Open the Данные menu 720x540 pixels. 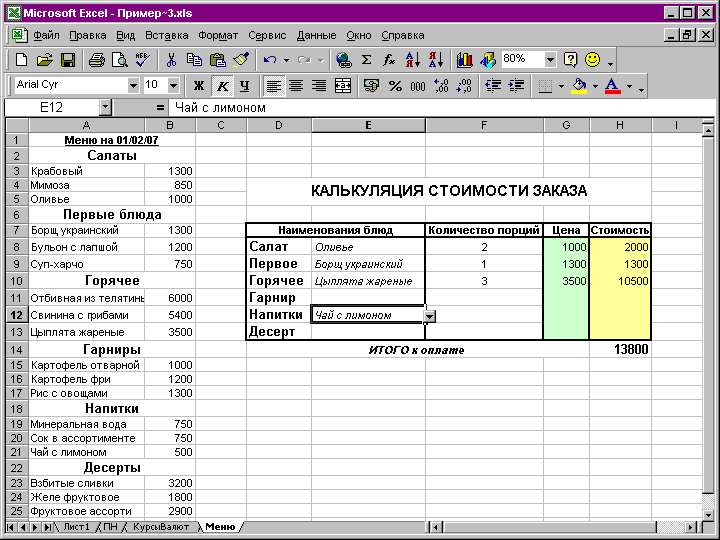pos(316,35)
